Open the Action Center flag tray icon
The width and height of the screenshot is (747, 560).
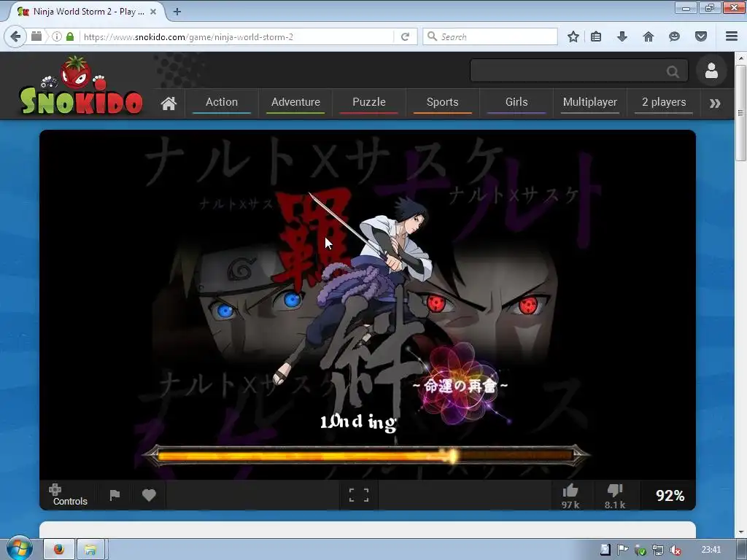click(622, 550)
